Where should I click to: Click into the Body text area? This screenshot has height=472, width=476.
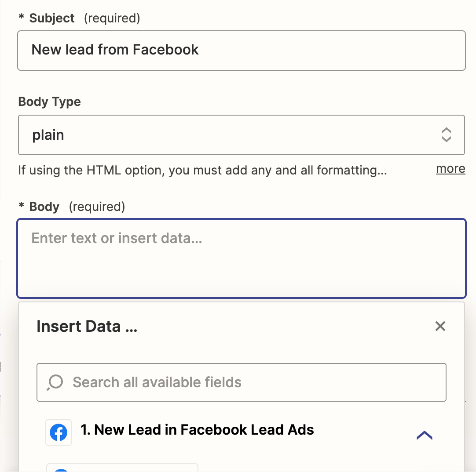pyautogui.click(x=241, y=258)
